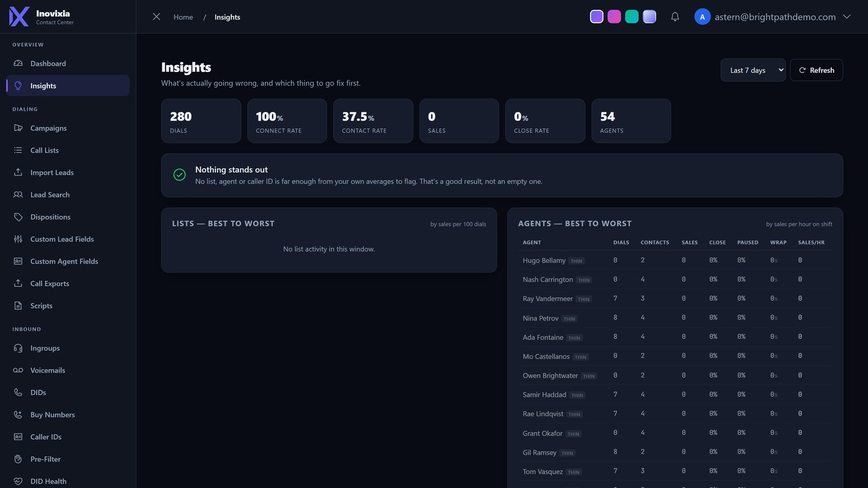This screenshot has width=868, height=488.
Task: Click the Custom Agent Fields card icon
Action: coord(18,261)
